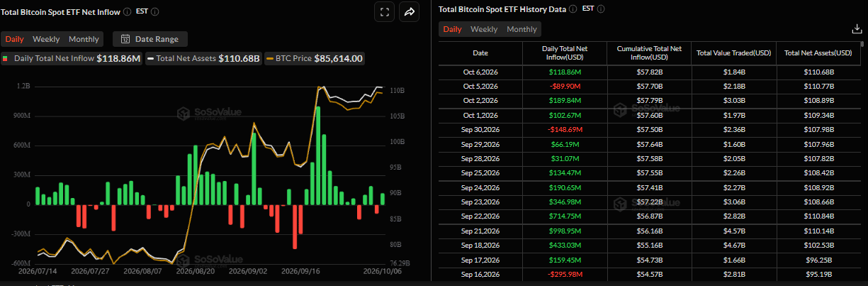
Task: Click the $190.65M inflow cell
Action: 565,188
